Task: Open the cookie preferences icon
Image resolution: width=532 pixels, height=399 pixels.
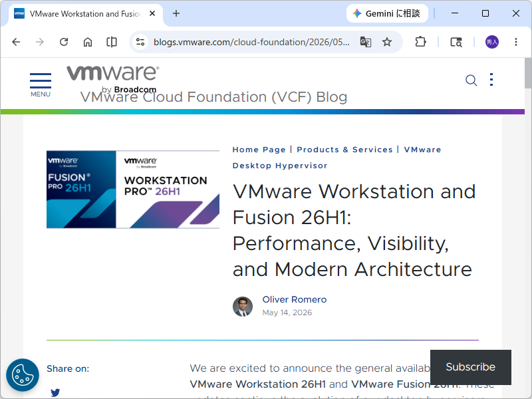Action: [x=23, y=375]
